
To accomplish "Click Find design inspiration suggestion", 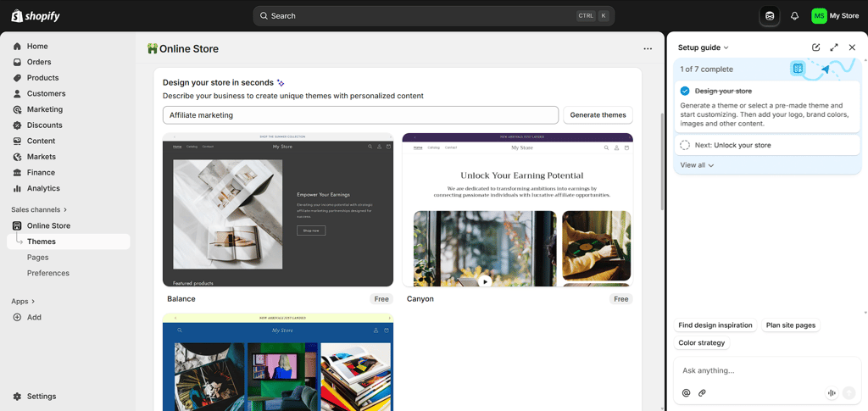I will point(715,325).
